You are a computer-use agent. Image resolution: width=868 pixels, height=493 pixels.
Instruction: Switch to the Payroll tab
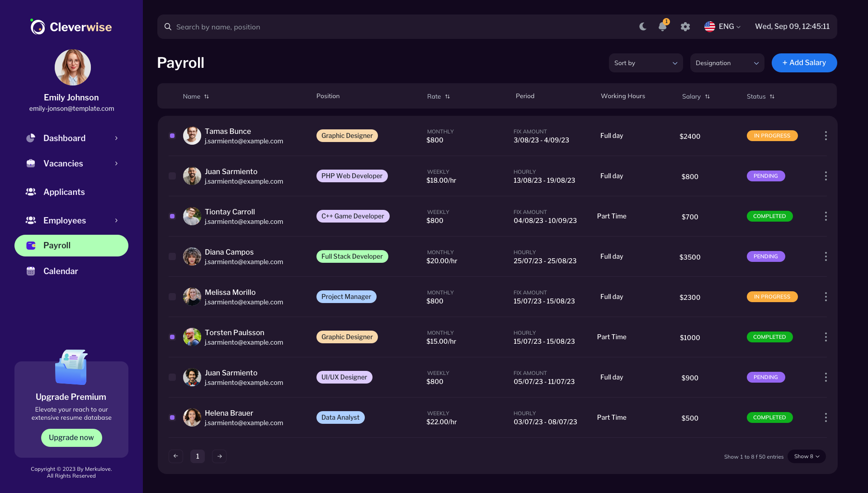(x=57, y=245)
